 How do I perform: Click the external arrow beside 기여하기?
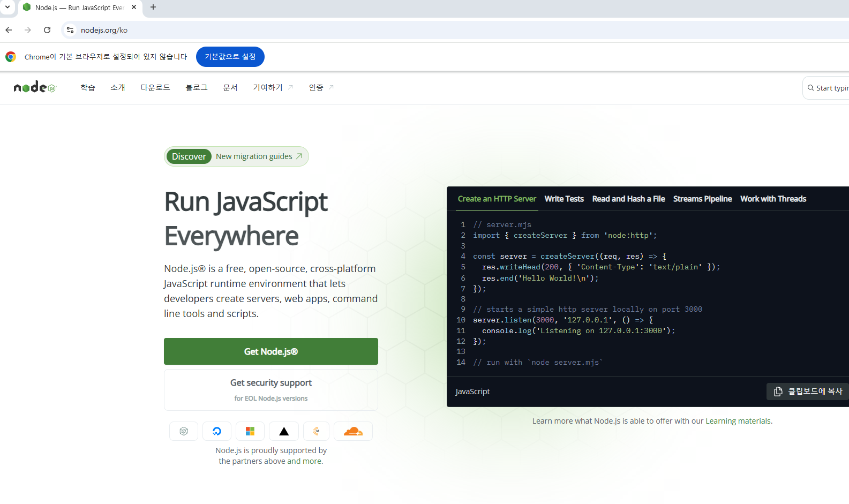click(x=290, y=87)
